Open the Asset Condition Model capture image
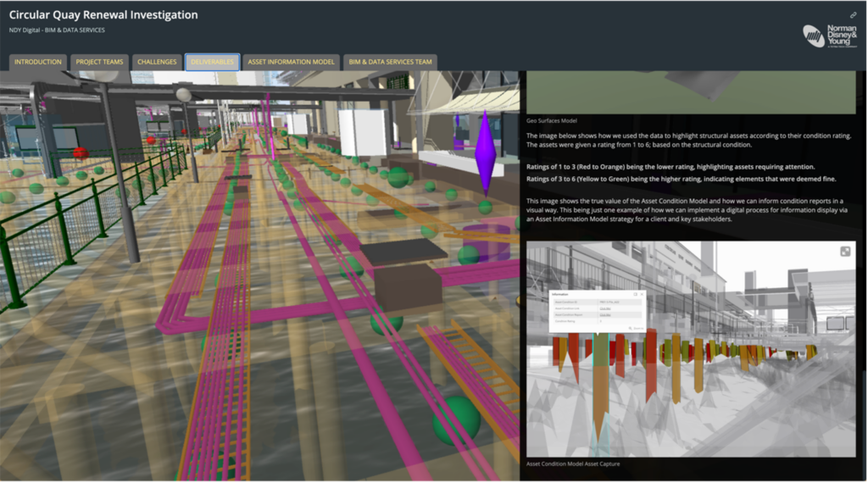Screen dimensions: 868x483 click(691, 348)
